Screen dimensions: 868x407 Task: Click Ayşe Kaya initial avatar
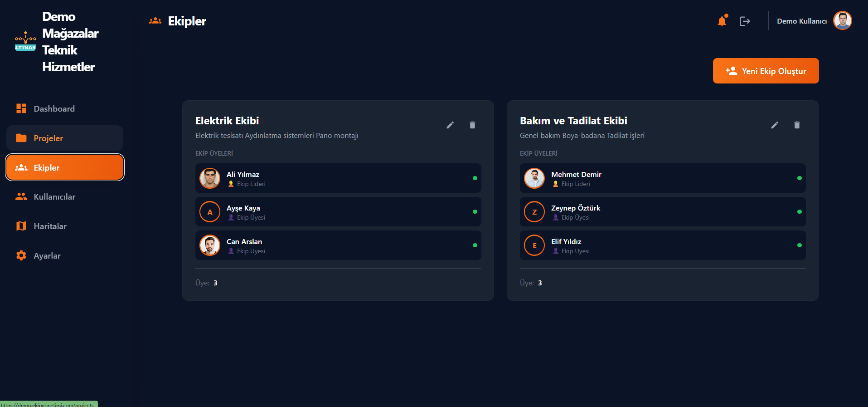[x=210, y=212]
